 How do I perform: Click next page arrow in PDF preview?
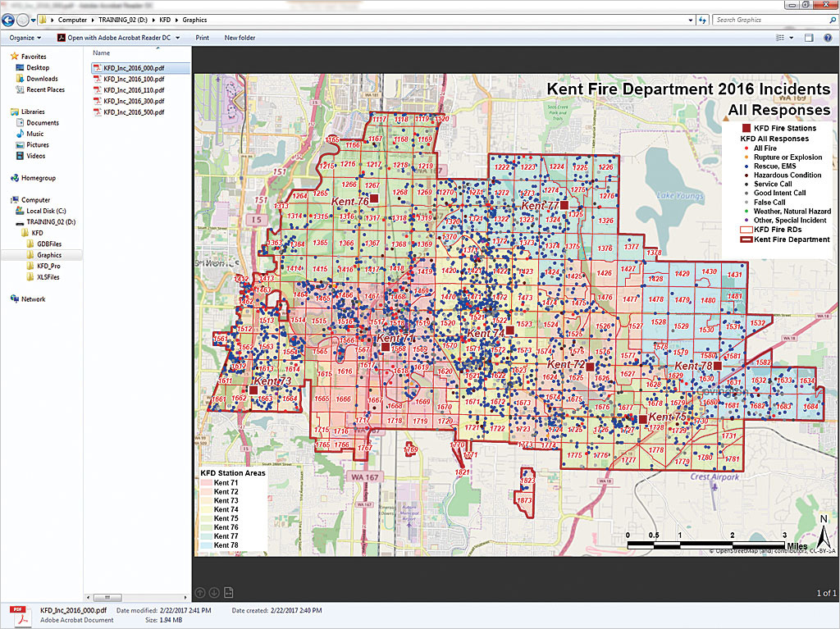[x=214, y=593]
